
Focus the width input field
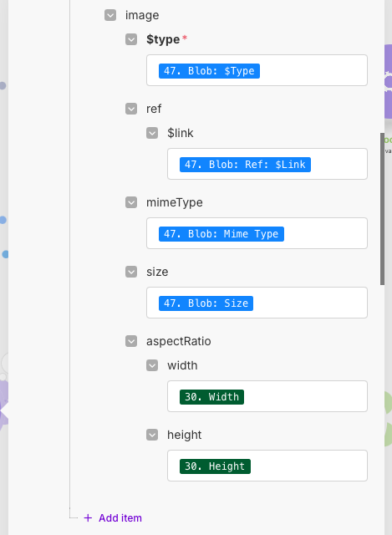coord(267,396)
